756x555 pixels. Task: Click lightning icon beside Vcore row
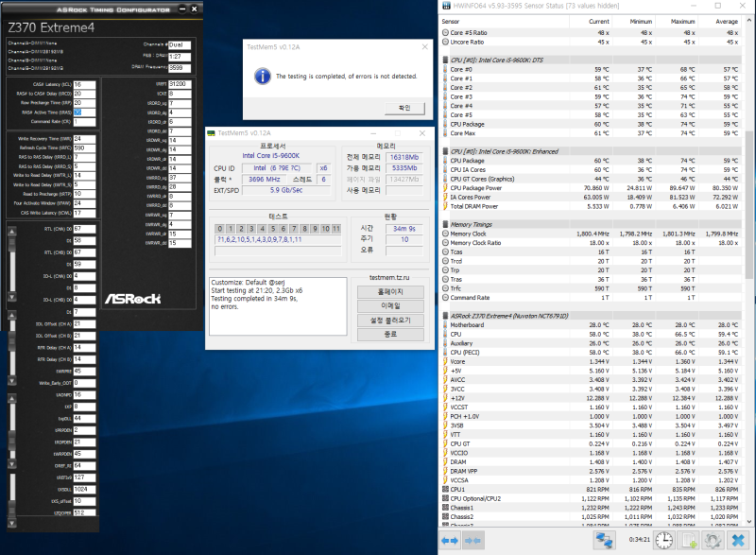pos(445,361)
